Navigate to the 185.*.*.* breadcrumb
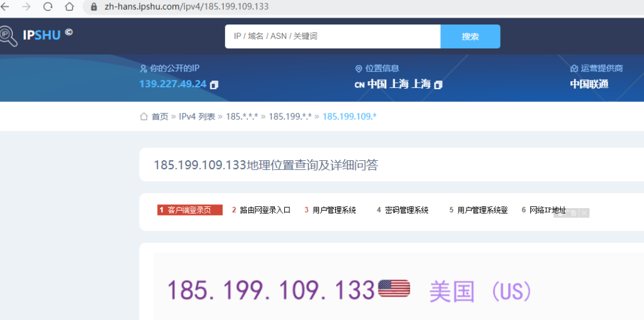 click(x=241, y=116)
